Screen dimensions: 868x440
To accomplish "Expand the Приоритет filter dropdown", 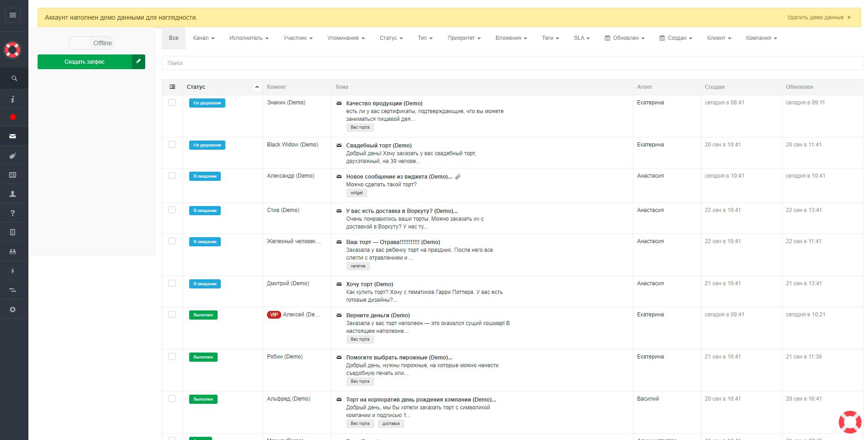I will tap(464, 38).
